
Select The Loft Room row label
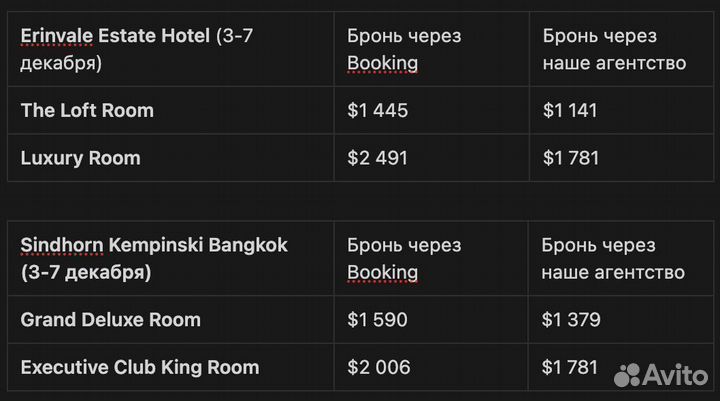coord(87,110)
